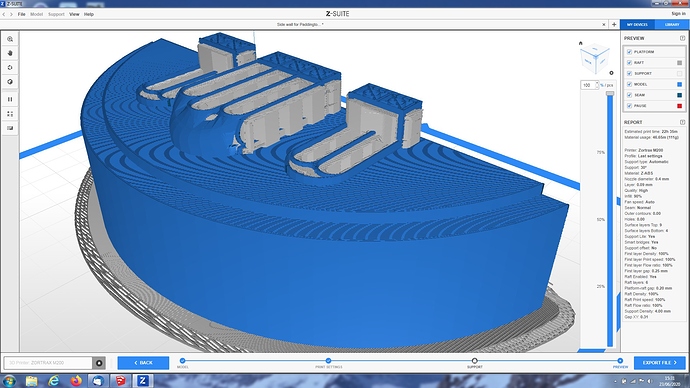The image size is (690, 388).
Task: Toggle the PAUSE visibility checkbox
Action: [629, 106]
